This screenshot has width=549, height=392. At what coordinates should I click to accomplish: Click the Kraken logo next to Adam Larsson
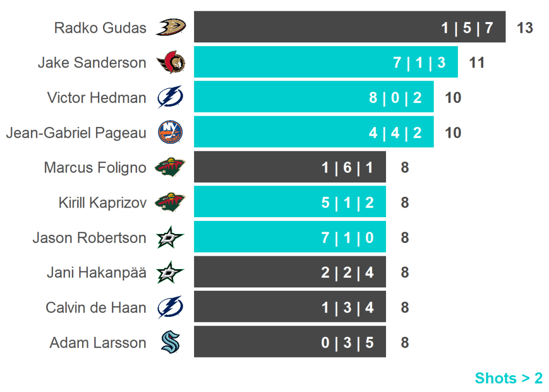170,342
